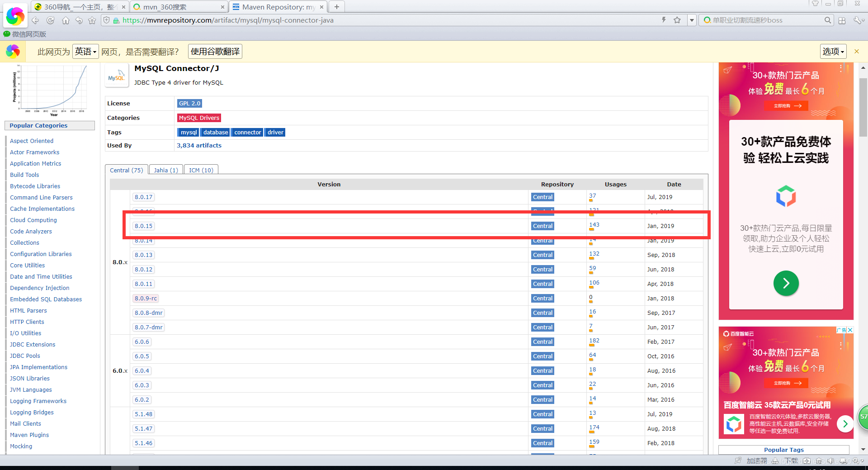Image resolution: width=868 pixels, height=470 pixels.
Task: Click the GPL 2.0 license tag
Action: pos(189,104)
